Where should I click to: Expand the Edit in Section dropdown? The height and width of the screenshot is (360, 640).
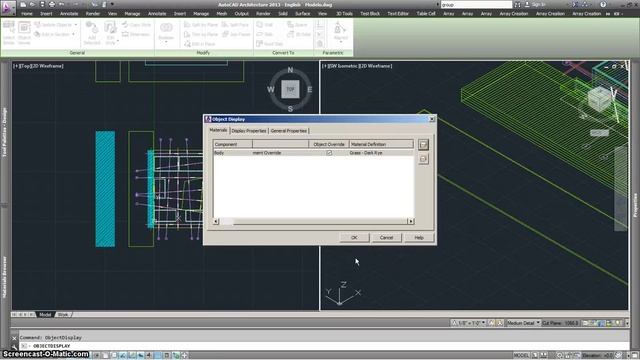coord(73,34)
